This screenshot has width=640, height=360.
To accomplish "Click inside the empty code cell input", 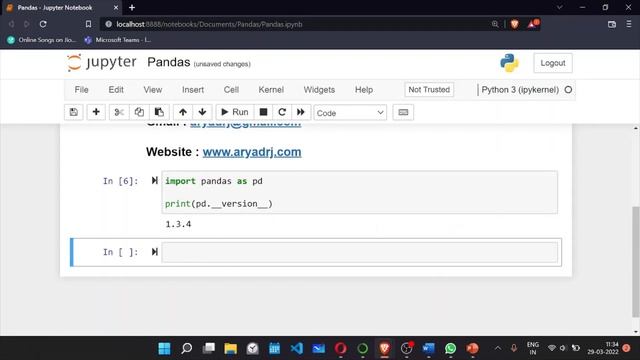I will (360, 252).
